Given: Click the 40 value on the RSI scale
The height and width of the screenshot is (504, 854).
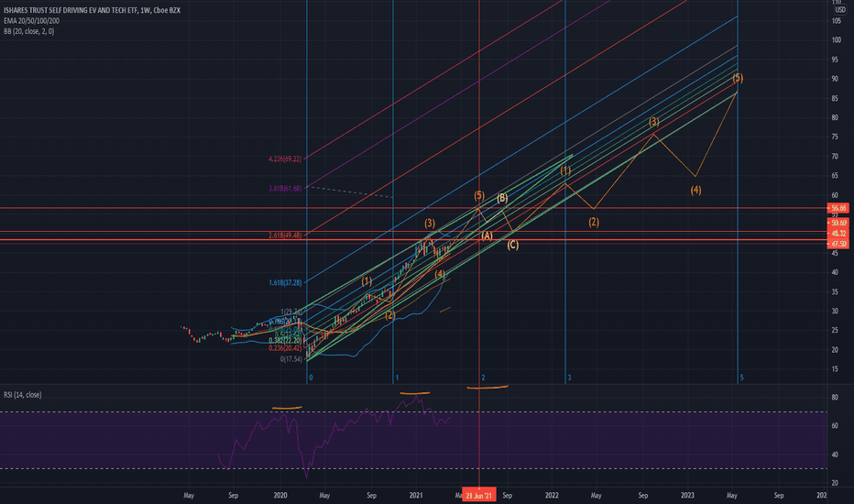Looking at the screenshot, I should 835,455.
